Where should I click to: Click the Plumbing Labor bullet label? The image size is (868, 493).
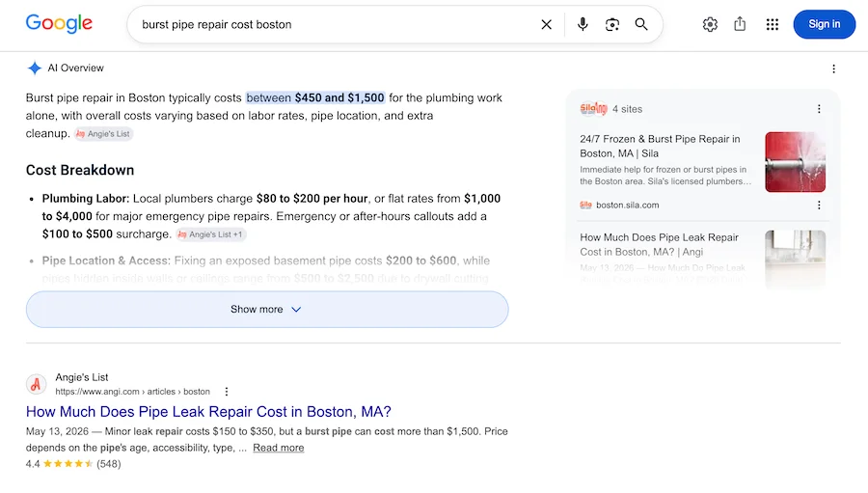coord(85,199)
